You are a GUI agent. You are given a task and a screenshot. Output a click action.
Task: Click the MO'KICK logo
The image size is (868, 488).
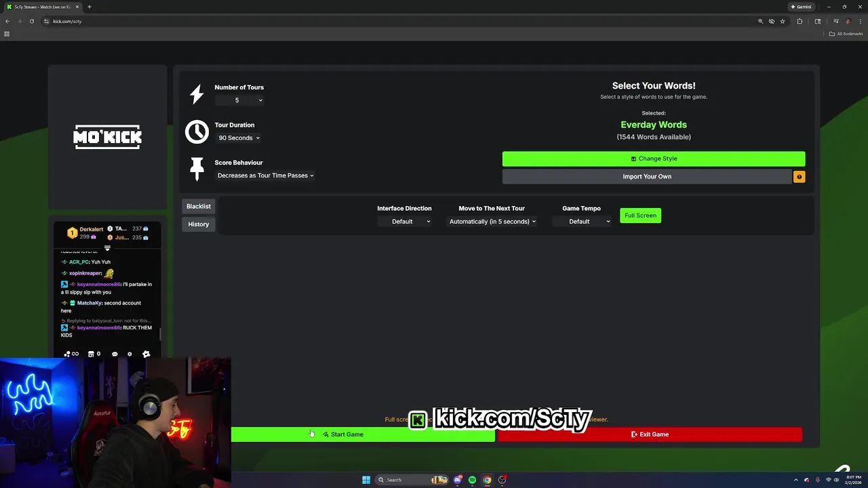pos(107,137)
